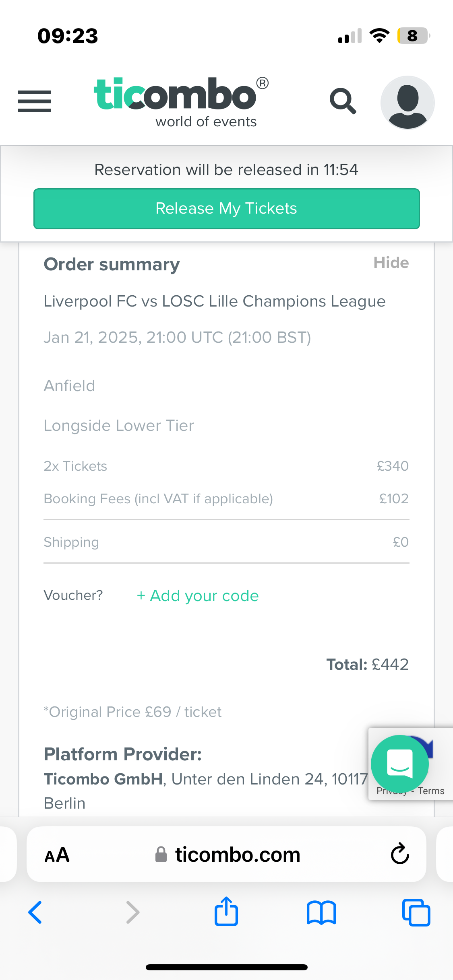Tap the Liverpool FC vs LOSC Lille title
Image resolution: width=453 pixels, height=980 pixels.
click(215, 301)
